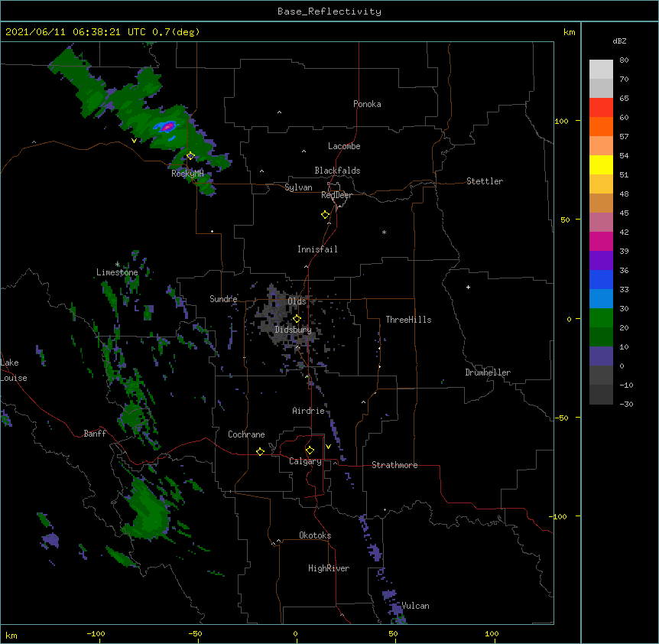
Task: Click the Lacombe city label
Action: coord(344,146)
